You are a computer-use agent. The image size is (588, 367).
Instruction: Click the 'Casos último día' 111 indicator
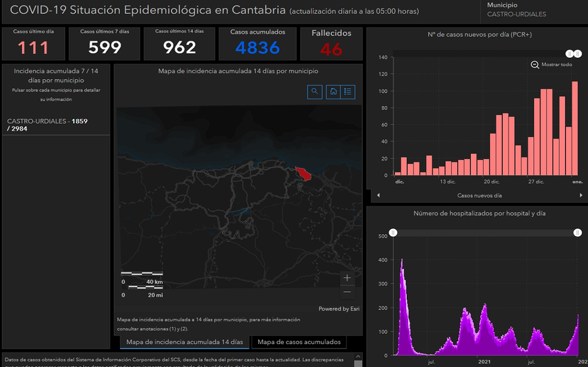pos(34,44)
